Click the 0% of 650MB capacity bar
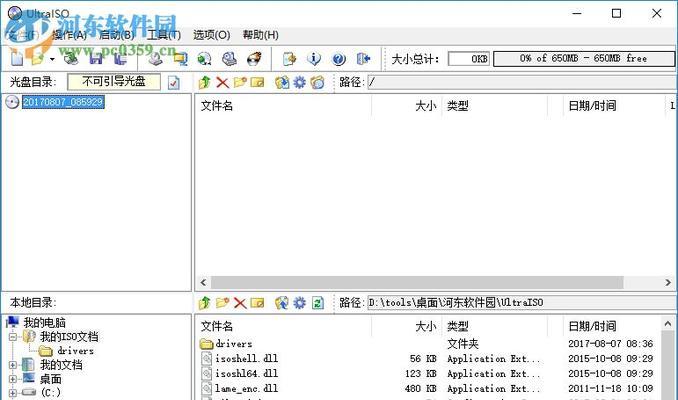The height and width of the screenshot is (400, 678). pyautogui.click(x=584, y=58)
